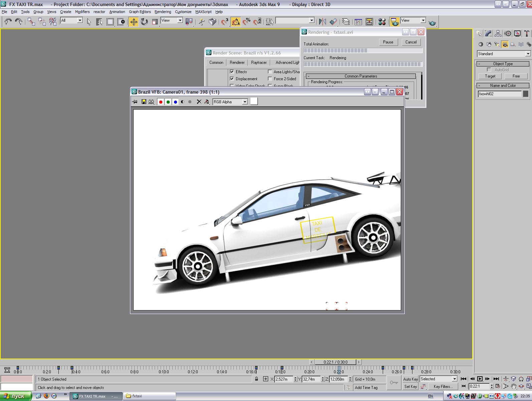The height and width of the screenshot is (401, 532).
Task: Click the Select and Rotate tool
Action: 144,22
